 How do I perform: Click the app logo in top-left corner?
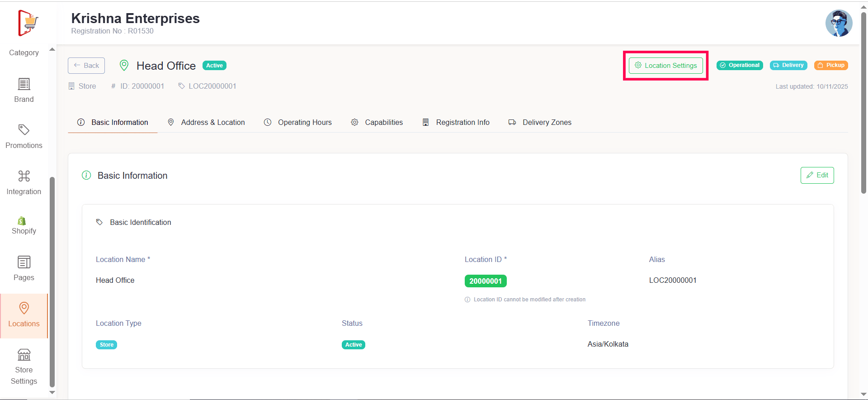point(28,23)
